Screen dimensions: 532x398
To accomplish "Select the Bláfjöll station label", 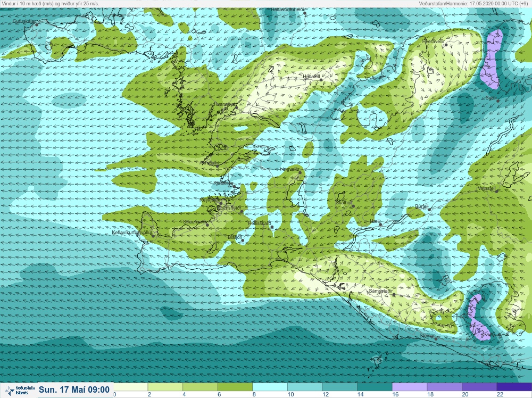I will click(235, 237).
